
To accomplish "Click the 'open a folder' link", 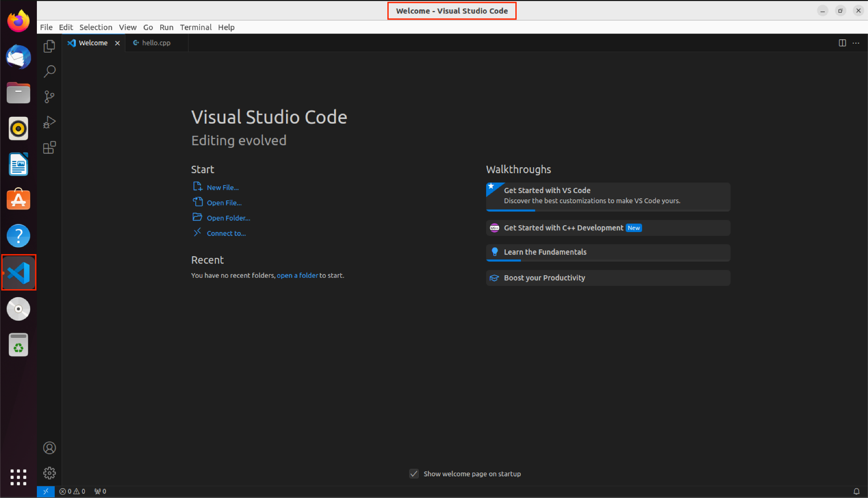I will 298,275.
